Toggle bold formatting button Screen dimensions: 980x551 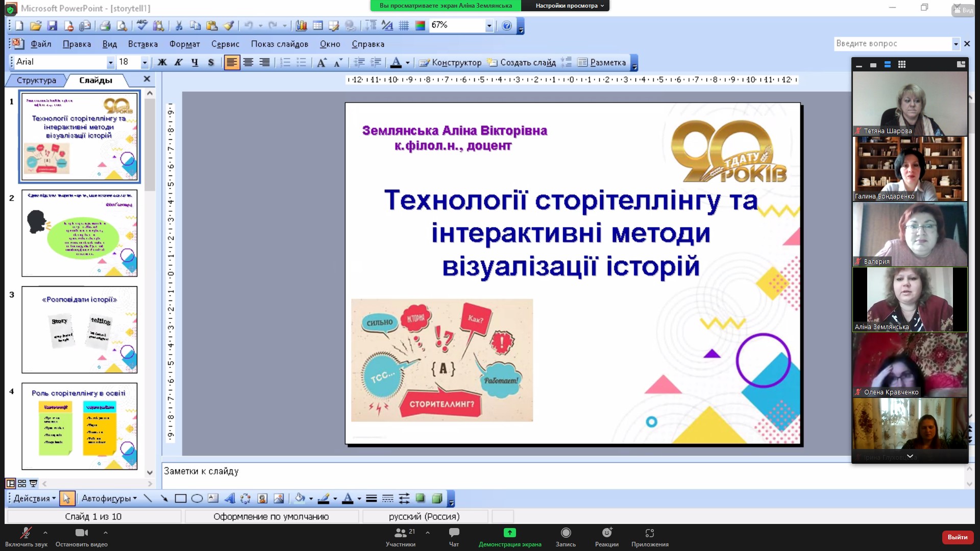click(162, 62)
